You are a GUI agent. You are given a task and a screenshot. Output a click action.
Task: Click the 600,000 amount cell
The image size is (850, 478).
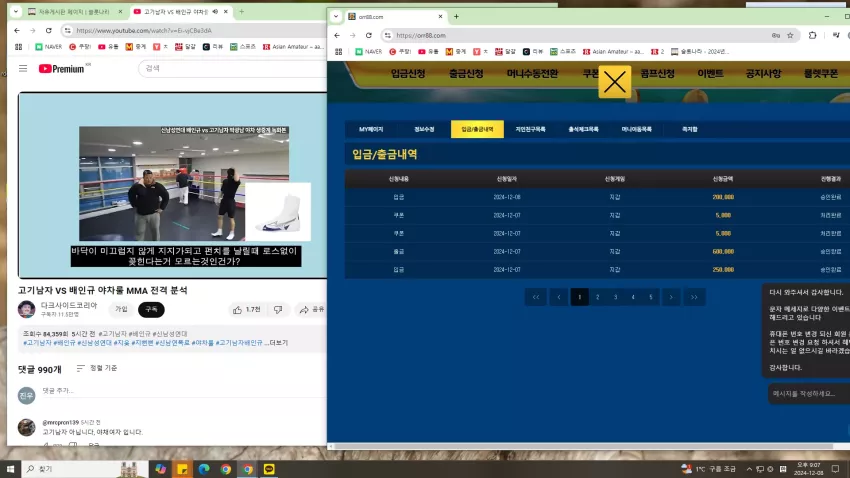pyautogui.click(x=723, y=251)
